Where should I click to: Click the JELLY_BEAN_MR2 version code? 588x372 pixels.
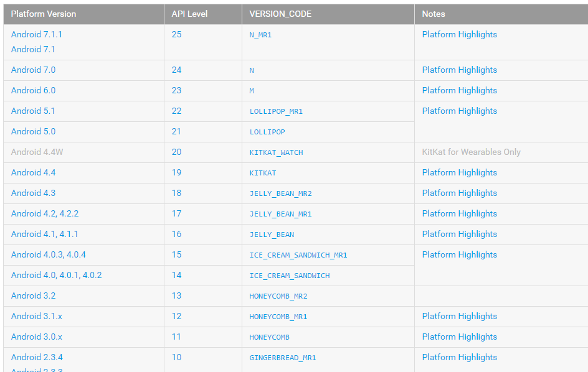tap(281, 193)
